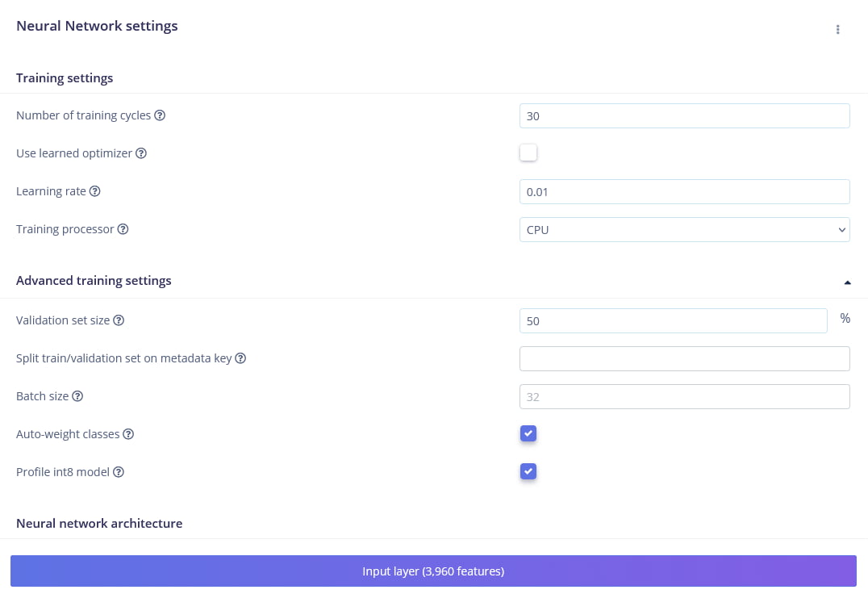Click the Training processor help icon

[123, 229]
